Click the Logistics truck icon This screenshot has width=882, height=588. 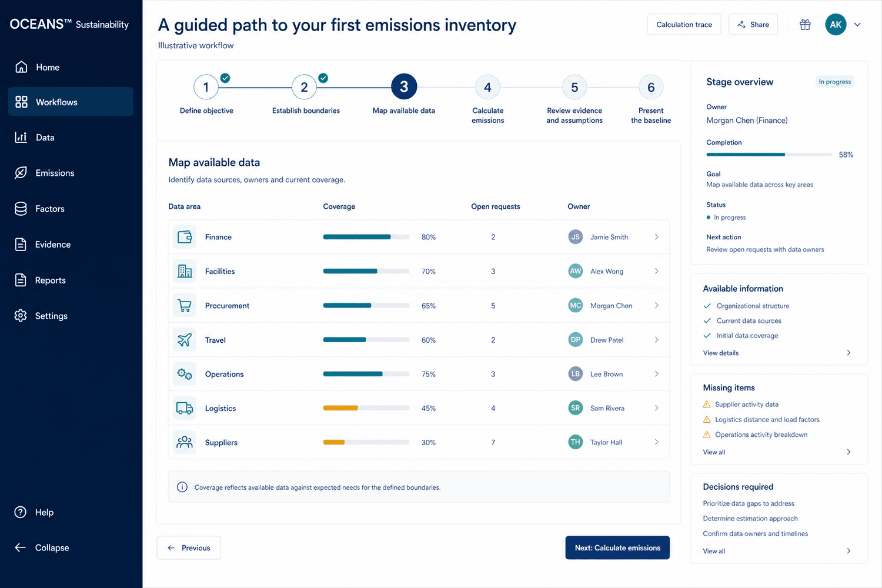[185, 408]
